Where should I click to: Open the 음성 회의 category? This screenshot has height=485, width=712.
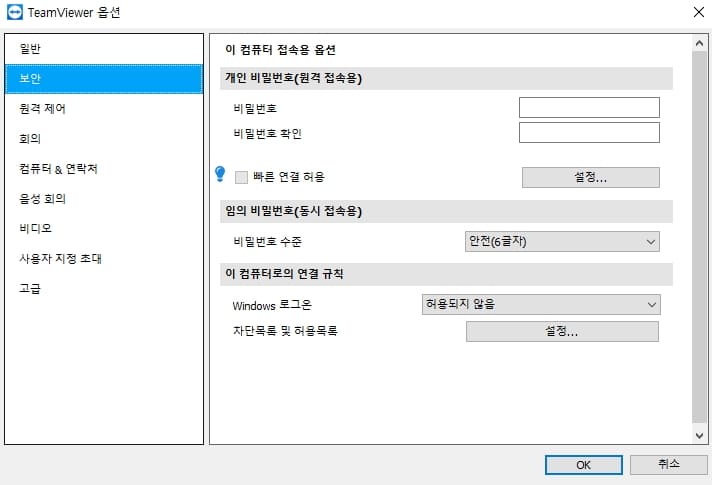pyautogui.click(x=104, y=198)
